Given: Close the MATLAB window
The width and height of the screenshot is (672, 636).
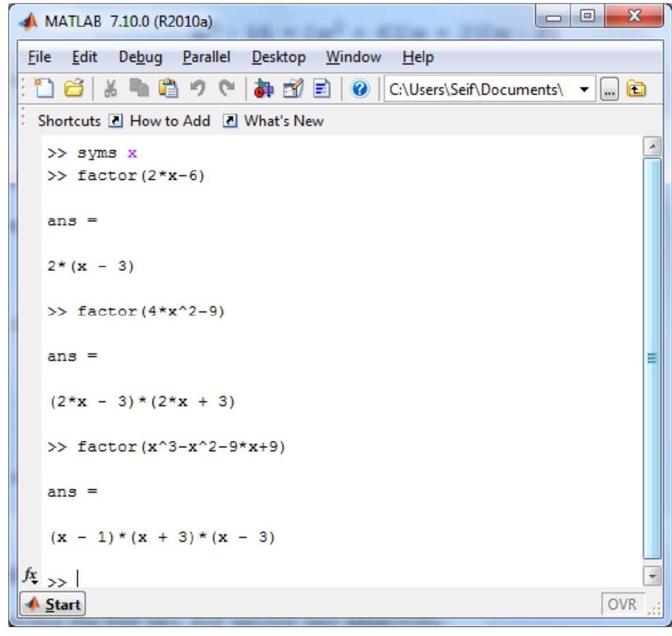Looking at the screenshot, I should point(634,17).
